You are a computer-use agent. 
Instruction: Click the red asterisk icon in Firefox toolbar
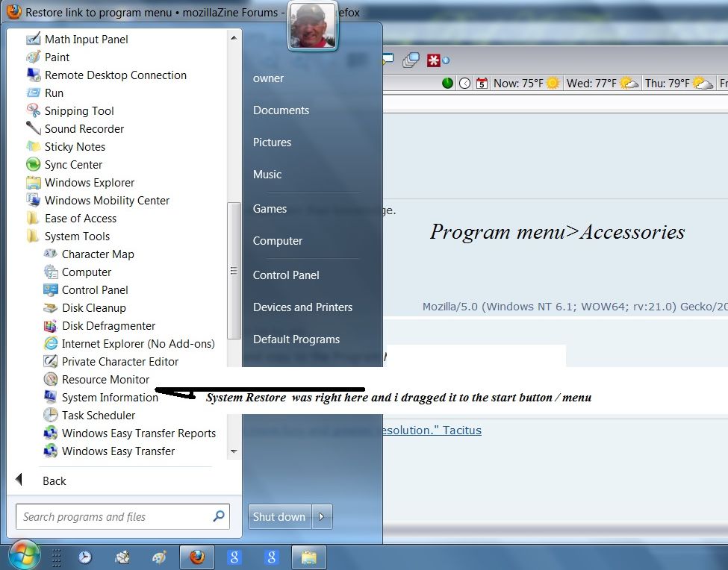433,60
